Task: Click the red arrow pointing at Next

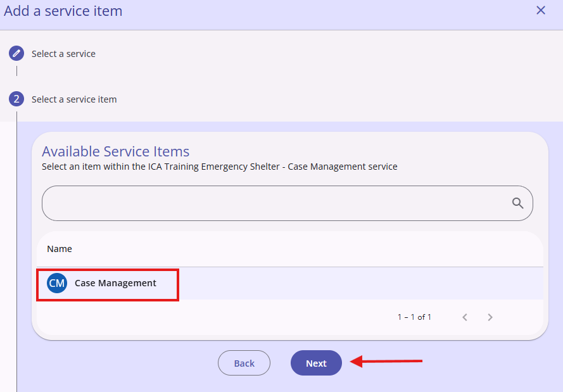Action: click(386, 361)
